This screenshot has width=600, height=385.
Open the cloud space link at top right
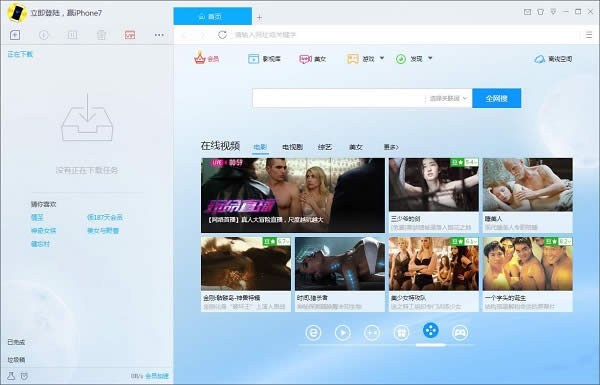[553, 59]
